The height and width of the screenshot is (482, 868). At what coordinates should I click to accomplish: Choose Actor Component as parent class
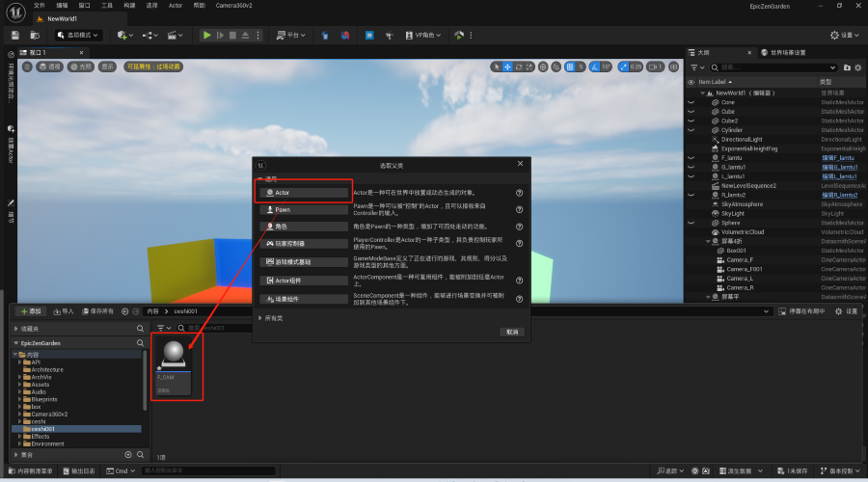[304, 281]
